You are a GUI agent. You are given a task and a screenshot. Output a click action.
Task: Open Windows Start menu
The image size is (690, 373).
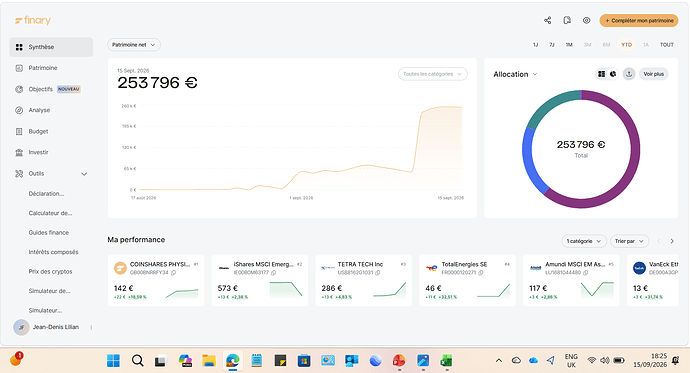[x=113, y=361]
